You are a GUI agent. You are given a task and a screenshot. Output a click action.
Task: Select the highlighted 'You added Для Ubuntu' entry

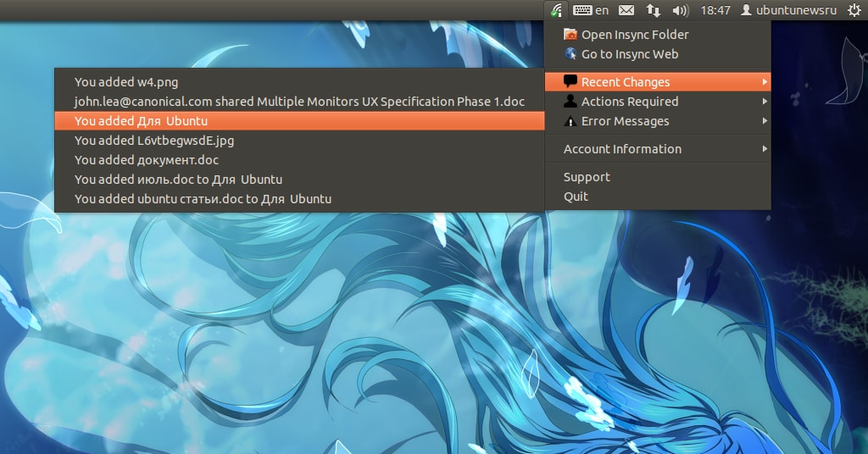pyautogui.click(x=299, y=120)
